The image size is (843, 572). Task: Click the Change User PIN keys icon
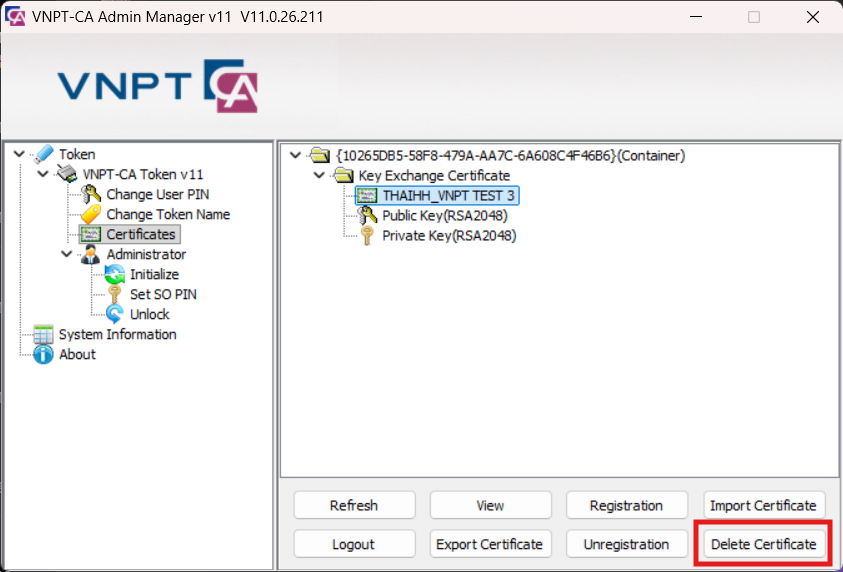[90, 194]
